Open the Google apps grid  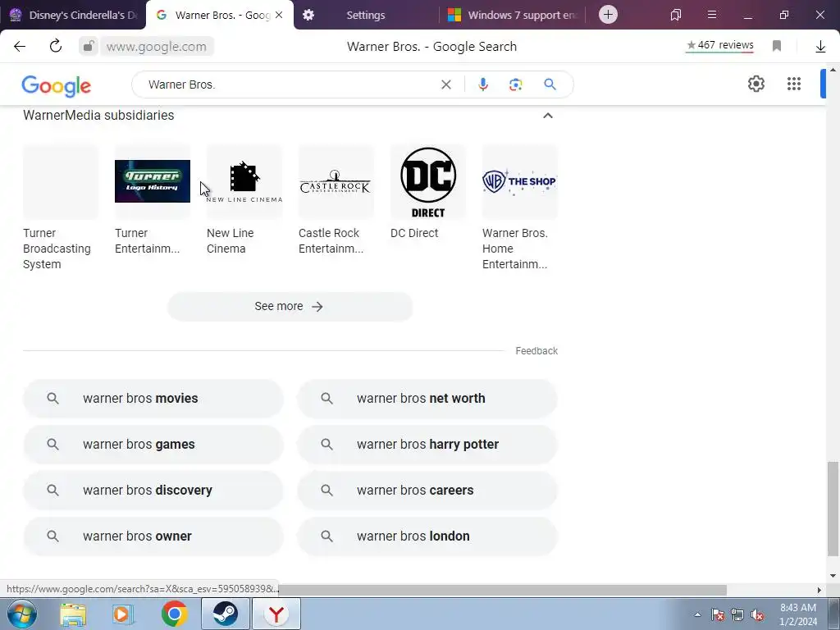click(794, 84)
